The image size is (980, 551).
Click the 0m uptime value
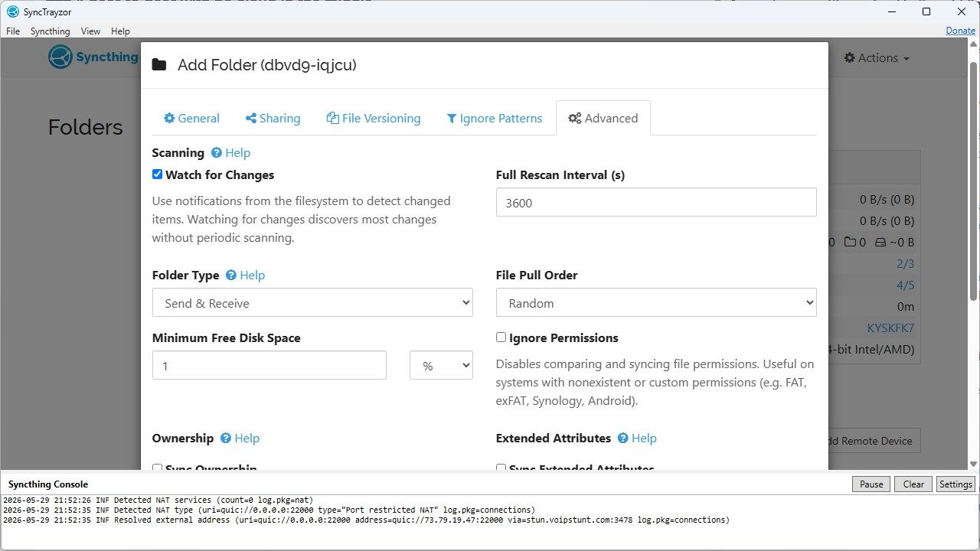click(x=906, y=307)
